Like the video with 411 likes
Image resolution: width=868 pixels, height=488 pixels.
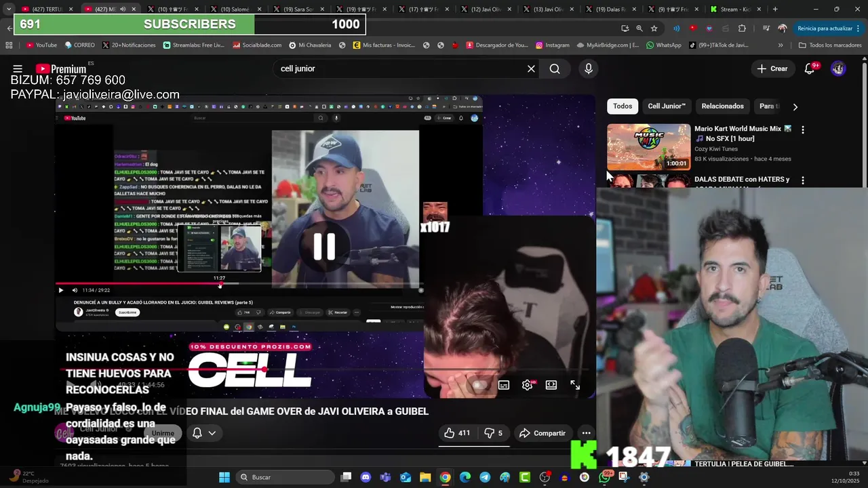coord(457,433)
